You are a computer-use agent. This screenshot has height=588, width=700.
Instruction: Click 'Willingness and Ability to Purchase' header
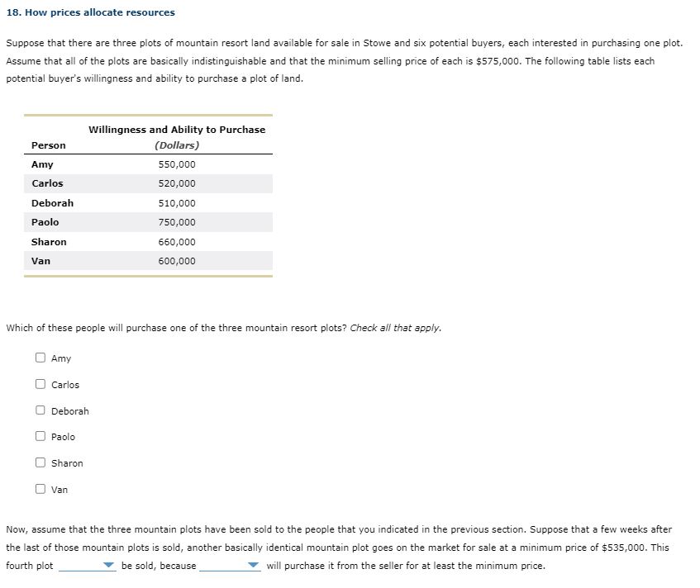click(x=177, y=129)
